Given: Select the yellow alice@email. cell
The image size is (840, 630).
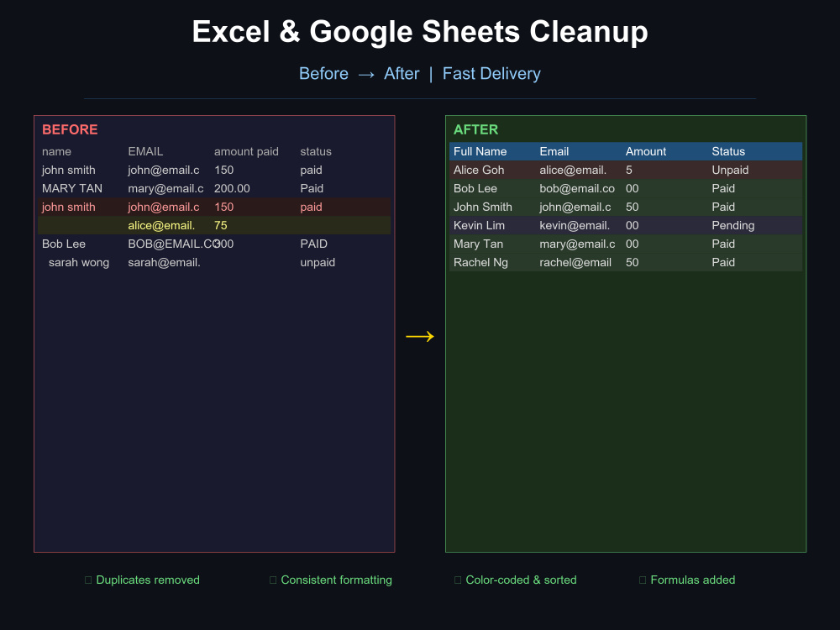Looking at the screenshot, I should [161, 225].
